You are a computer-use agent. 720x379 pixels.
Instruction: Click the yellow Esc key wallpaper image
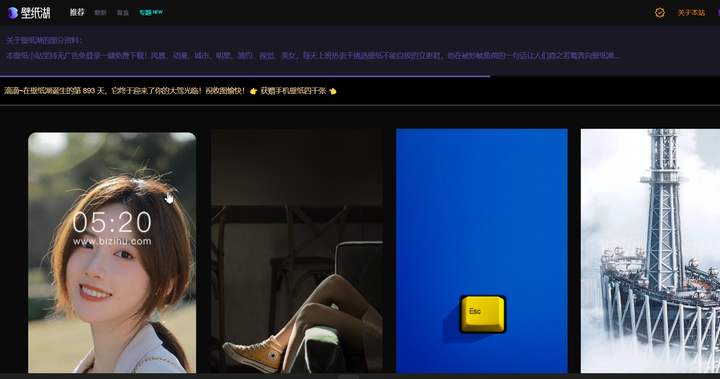482,251
